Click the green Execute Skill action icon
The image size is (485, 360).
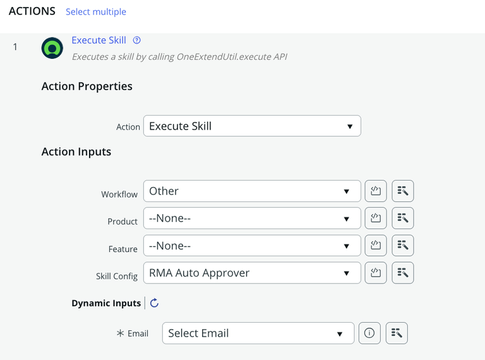pyautogui.click(x=52, y=48)
